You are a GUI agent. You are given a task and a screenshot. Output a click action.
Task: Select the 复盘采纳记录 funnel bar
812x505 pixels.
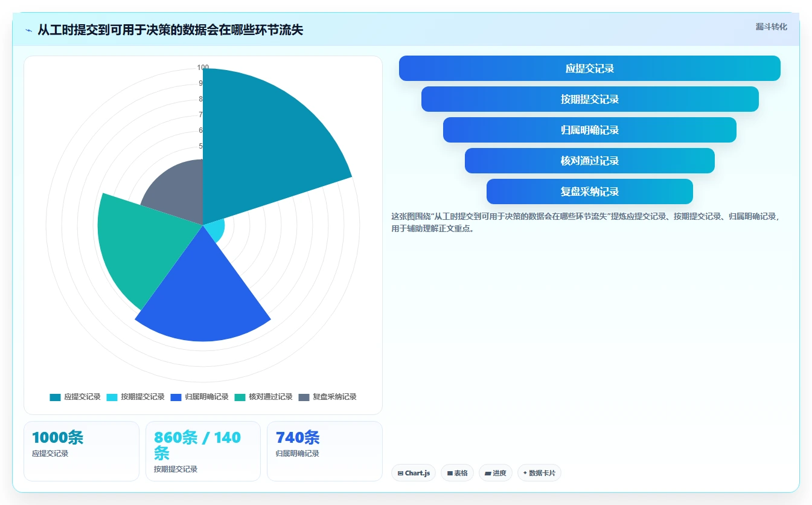pos(590,191)
